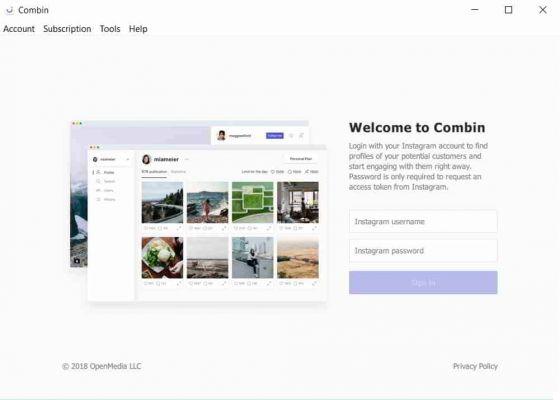Open the Account menu
560x400 pixels.
19,29
